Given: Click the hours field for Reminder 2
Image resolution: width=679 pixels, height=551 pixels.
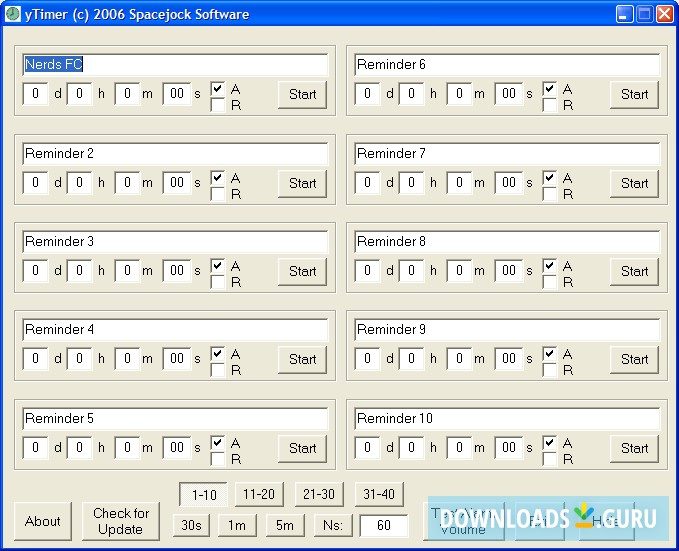Looking at the screenshot, I should (79, 183).
